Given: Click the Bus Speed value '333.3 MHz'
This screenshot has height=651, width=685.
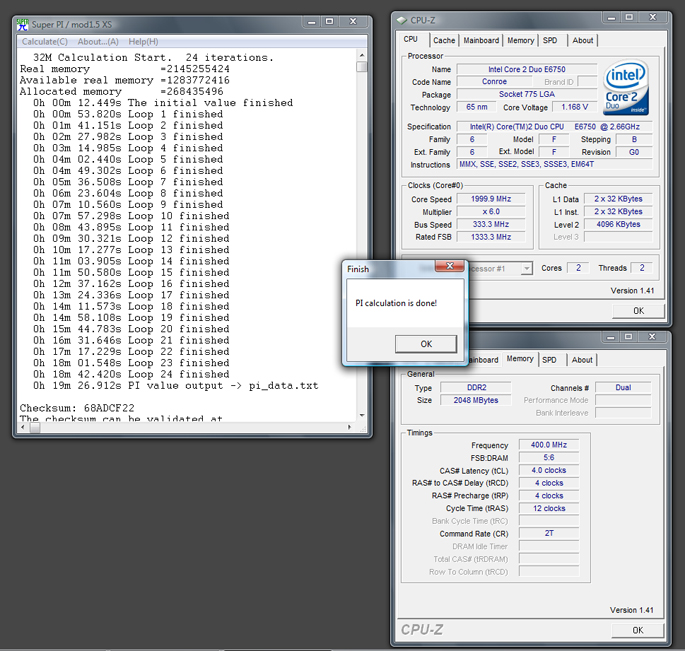Looking at the screenshot, I should point(491,225).
